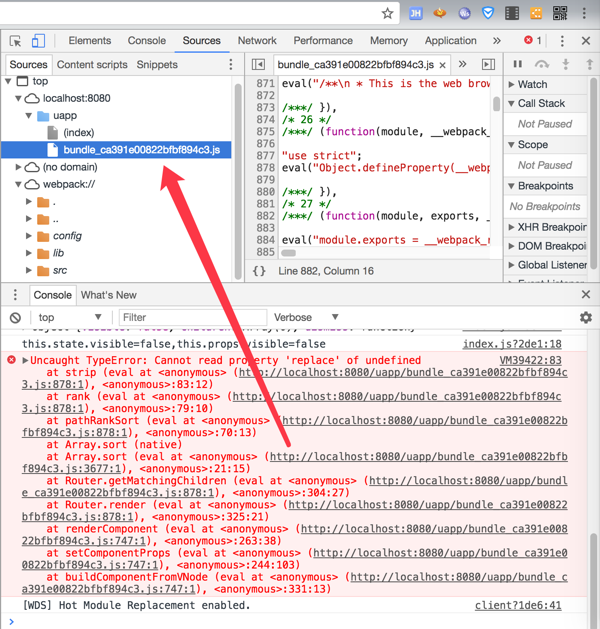Select the Content scripts navigator tab
Image resolution: width=600 pixels, height=629 pixels.
pos(92,65)
